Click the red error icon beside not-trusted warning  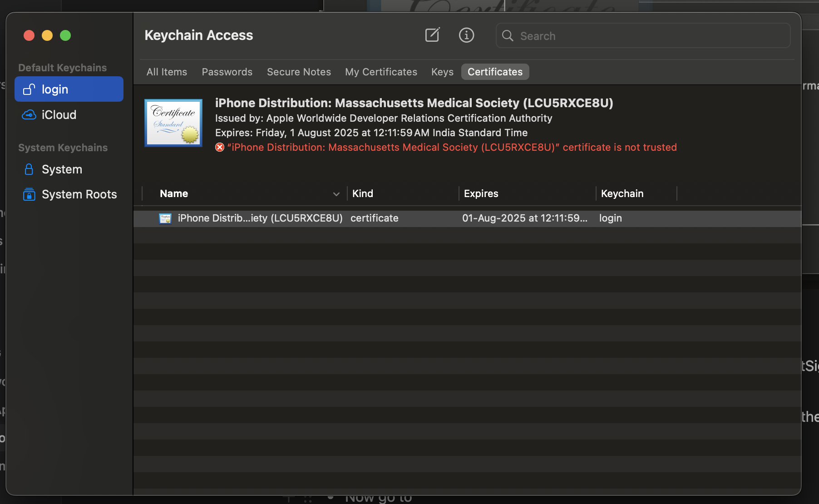220,148
